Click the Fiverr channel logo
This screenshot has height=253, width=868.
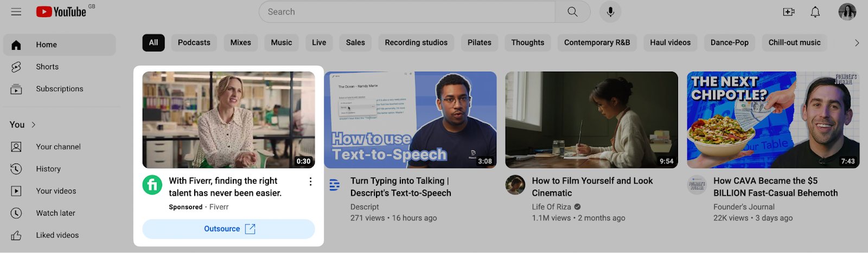pyautogui.click(x=152, y=185)
